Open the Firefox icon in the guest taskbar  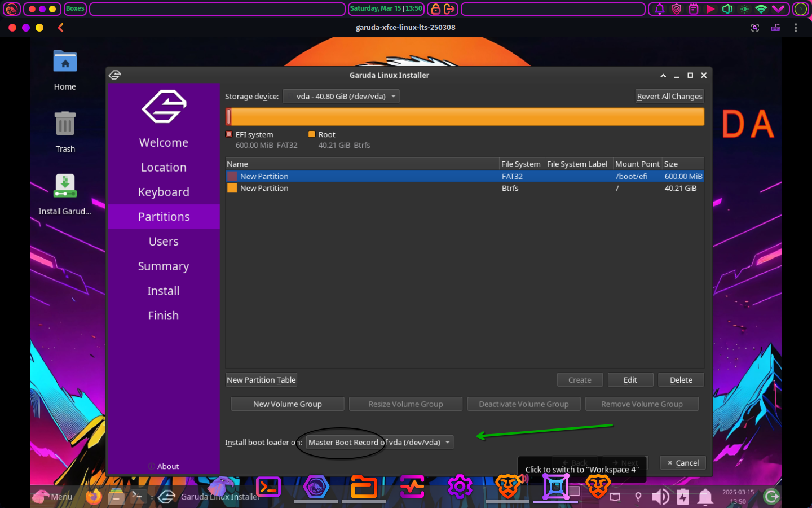94,496
